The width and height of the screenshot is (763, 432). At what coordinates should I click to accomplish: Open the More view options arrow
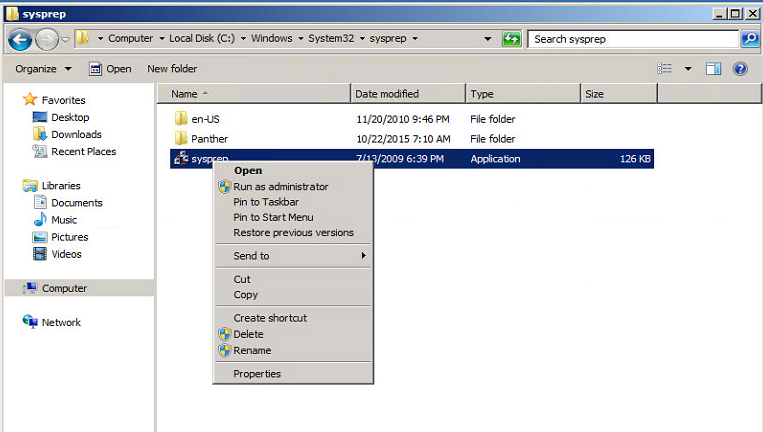(688, 69)
